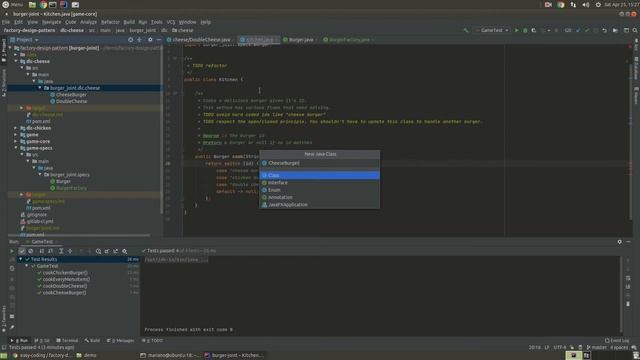Toggle Show Passed tests in Run toolbar
The height and width of the screenshot is (360, 640).
22,251
